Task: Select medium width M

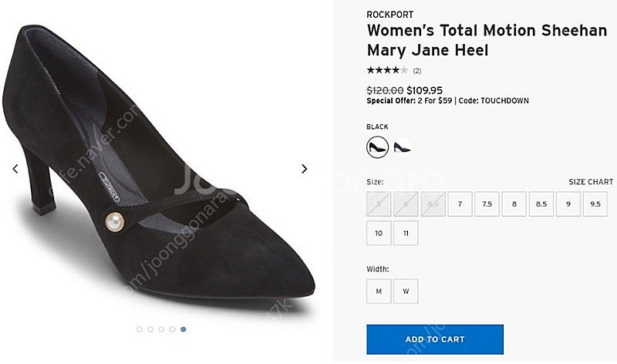Action: 379,291
